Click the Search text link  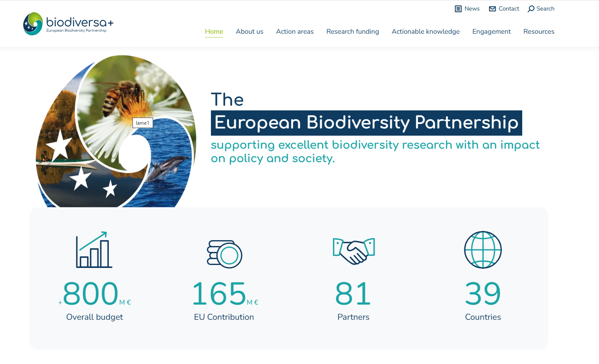click(545, 9)
